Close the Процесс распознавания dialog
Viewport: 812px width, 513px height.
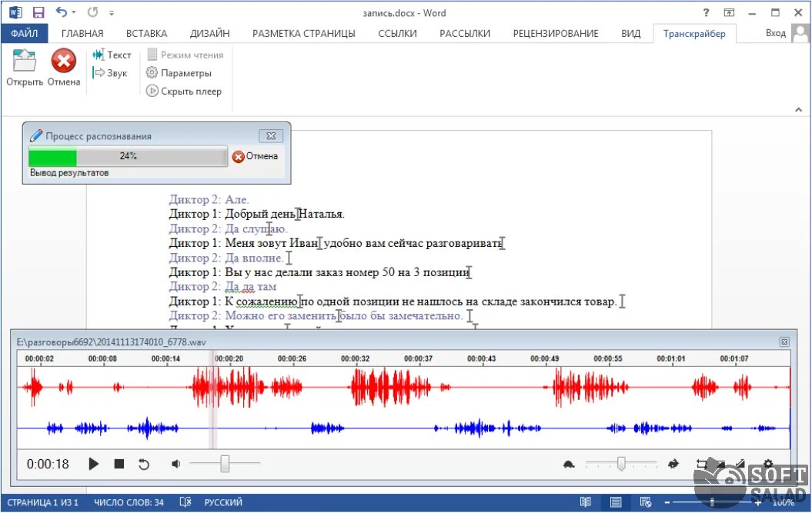tap(271, 135)
